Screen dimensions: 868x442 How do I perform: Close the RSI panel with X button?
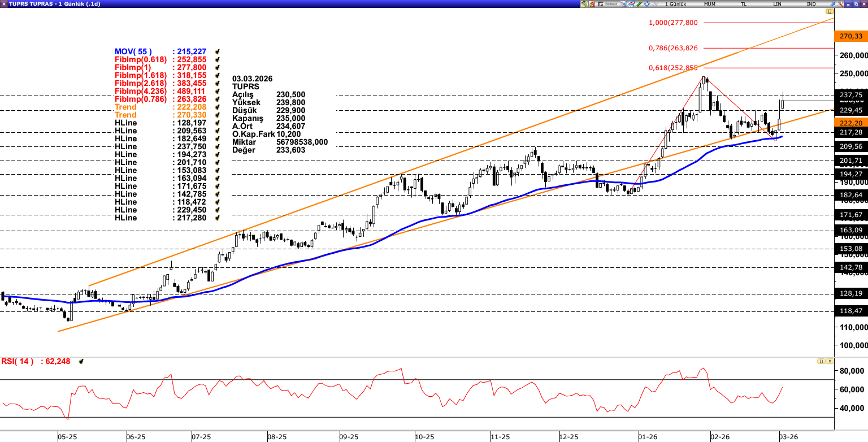pos(830,361)
